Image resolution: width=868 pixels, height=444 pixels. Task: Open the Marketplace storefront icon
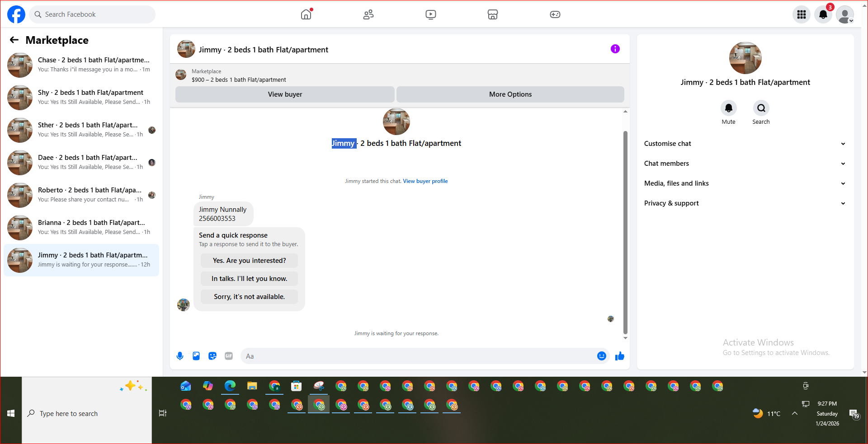tap(493, 14)
